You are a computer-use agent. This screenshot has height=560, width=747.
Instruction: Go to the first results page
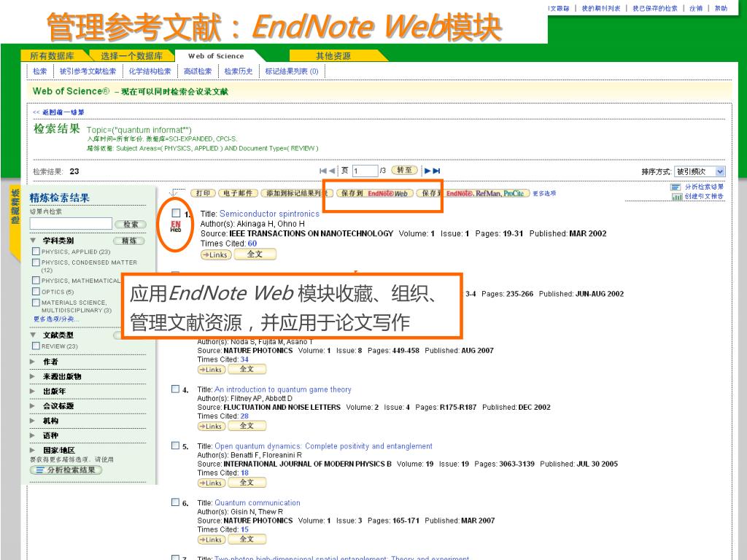323,171
